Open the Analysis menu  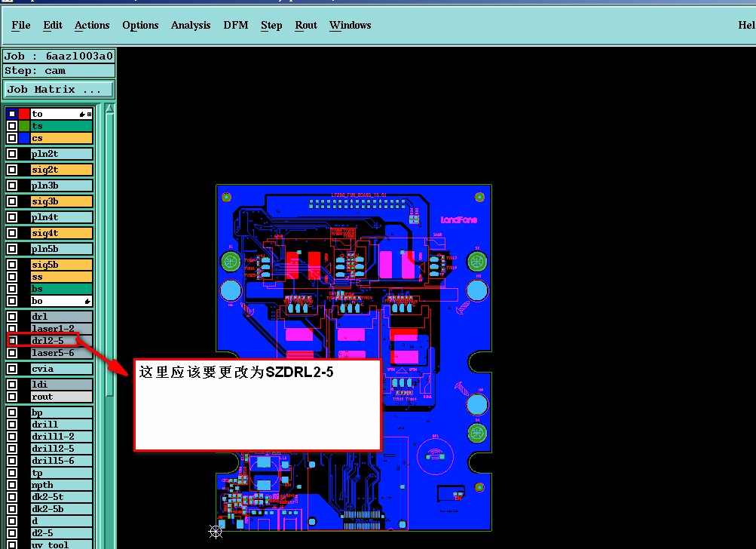pos(191,25)
